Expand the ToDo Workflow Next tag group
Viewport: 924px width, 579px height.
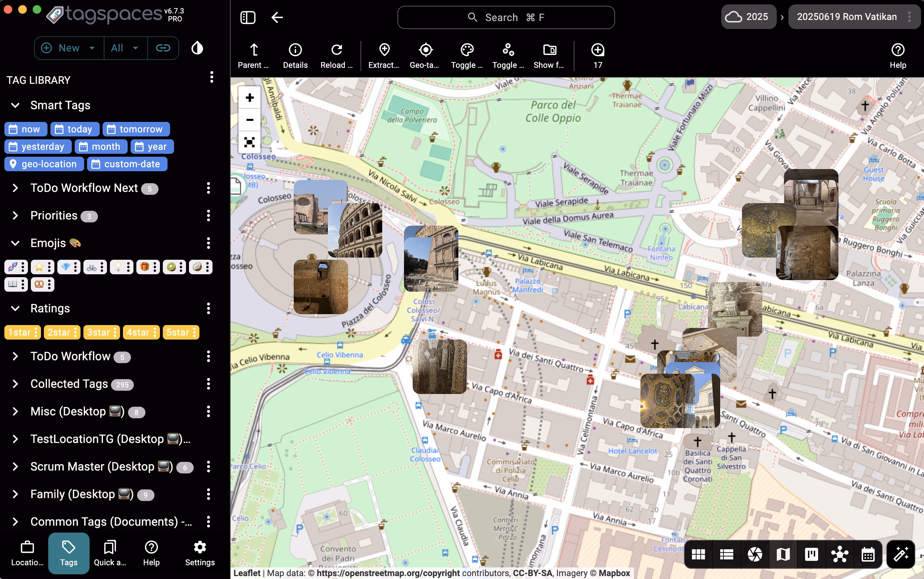15,188
